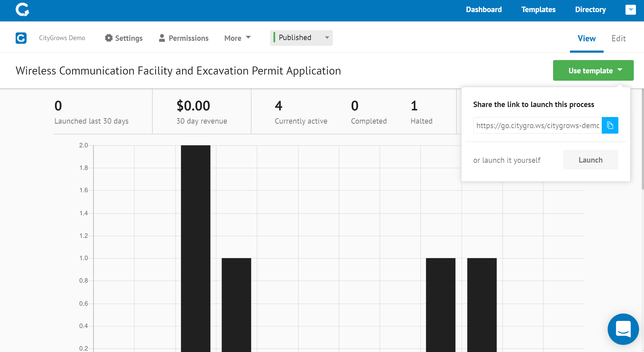This screenshot has height=352, width=644.
Task: Click the vertical page scrollbar
Action: (x=643, y=139)
